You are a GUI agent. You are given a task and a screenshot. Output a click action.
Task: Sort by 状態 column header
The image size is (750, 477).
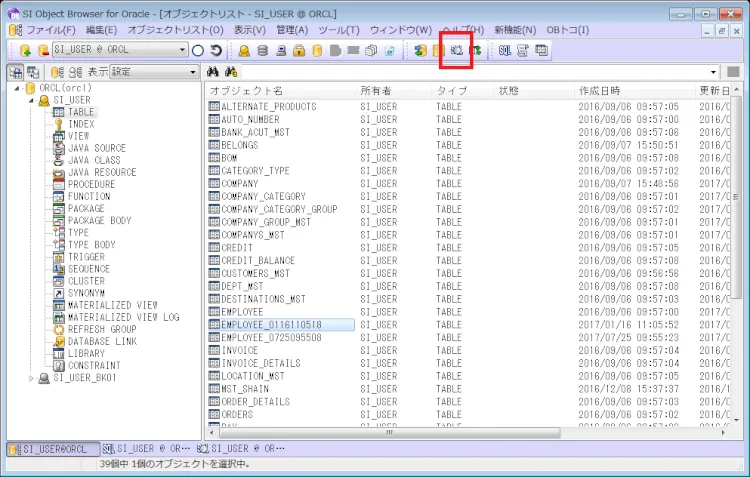533,91
